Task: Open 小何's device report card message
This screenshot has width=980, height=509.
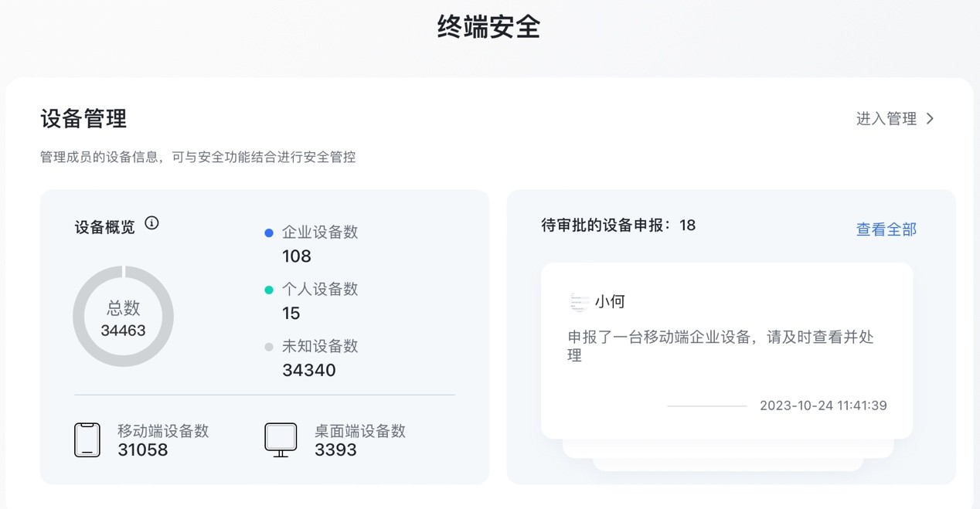Action: pyautogui.click(x=720, y=346)
